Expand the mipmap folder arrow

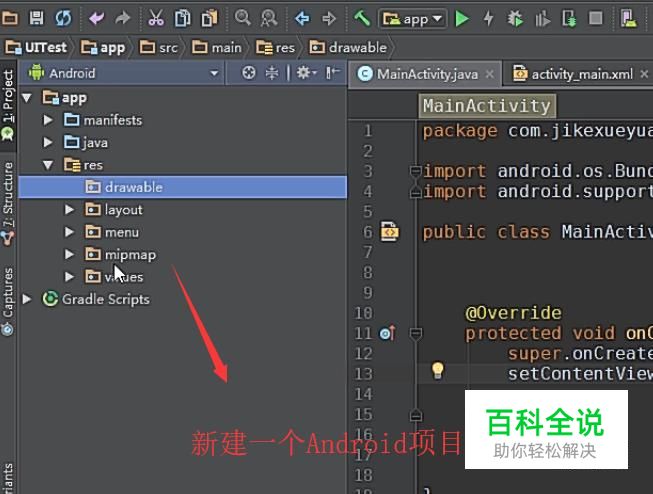pyautogui.click(x=70, y=254)
